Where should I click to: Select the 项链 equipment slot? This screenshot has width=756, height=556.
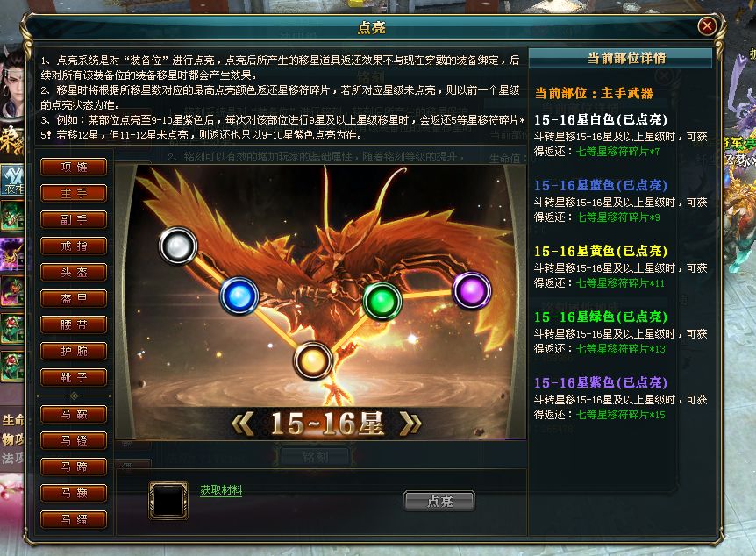[74, 167]
